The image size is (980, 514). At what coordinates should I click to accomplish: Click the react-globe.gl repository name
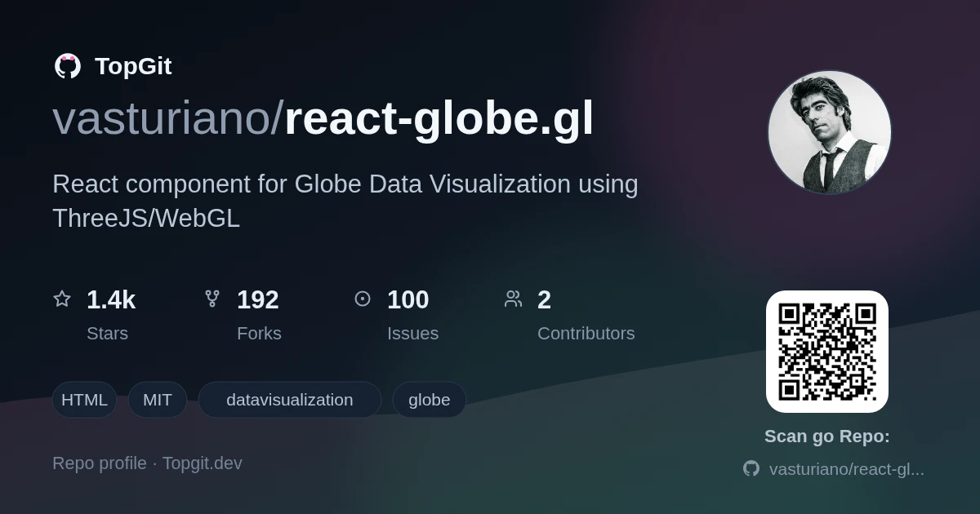(439, 119)
